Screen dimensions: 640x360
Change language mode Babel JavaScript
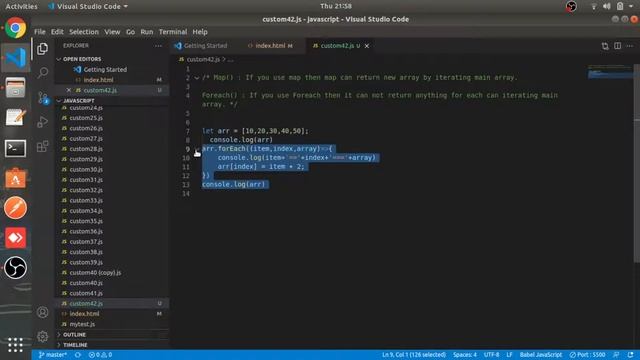[x=541, y=355]
